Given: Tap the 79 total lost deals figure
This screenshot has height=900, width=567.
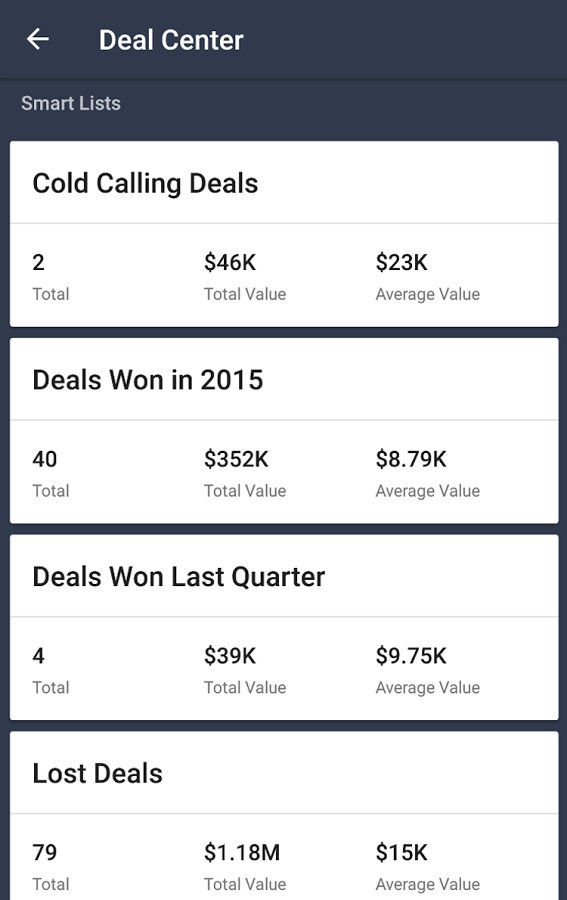Looking at the screenshot, I should tap(45, 852).
